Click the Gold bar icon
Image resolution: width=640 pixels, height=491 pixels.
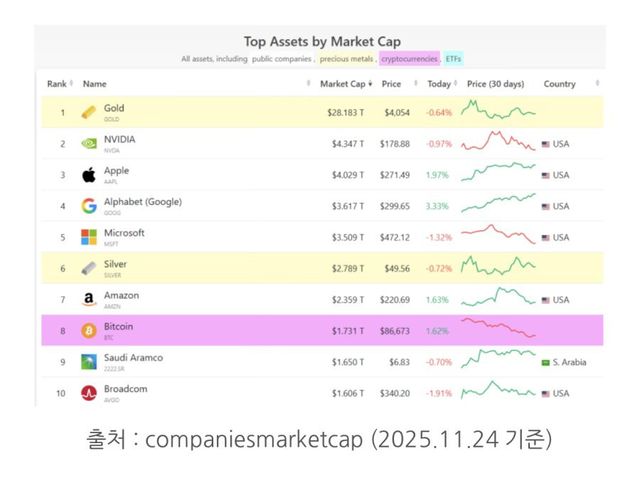coord(88,112)
